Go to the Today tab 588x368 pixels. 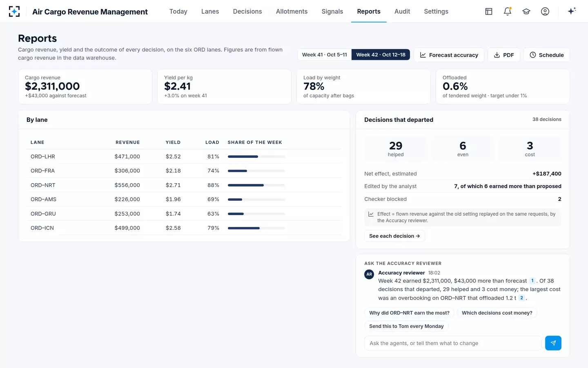click(178, 11)
